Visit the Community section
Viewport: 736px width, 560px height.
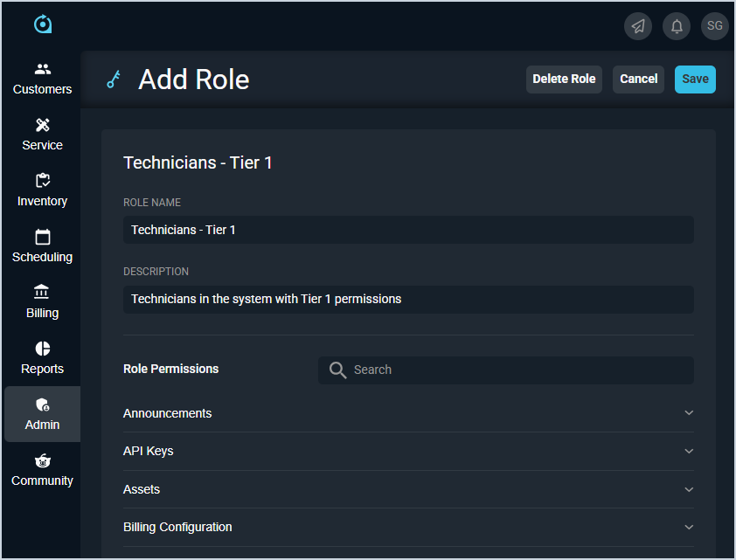(x=42, y=470)
